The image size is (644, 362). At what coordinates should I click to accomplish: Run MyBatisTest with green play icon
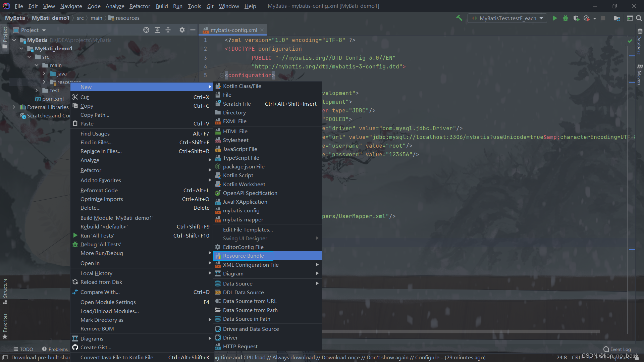point(555,18)
